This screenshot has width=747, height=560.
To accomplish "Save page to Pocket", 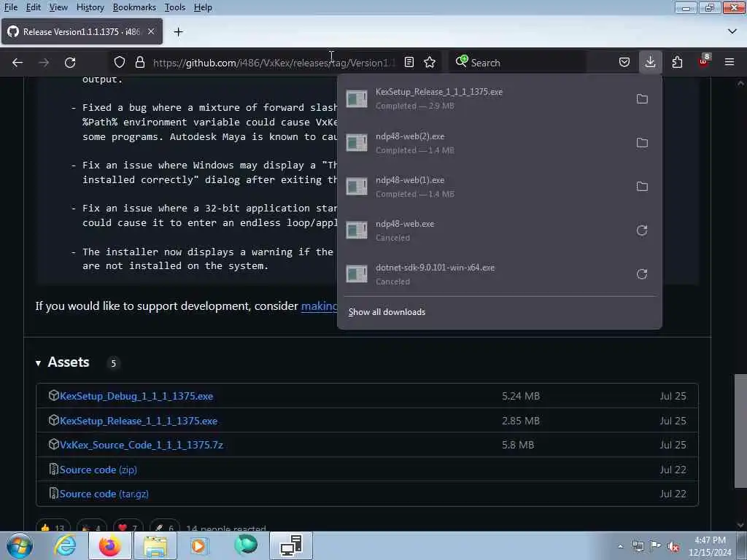I will [624, 63].
